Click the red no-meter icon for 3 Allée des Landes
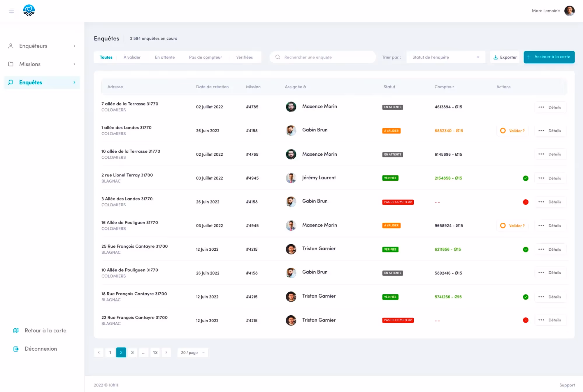583x392 pixels. 526,202
